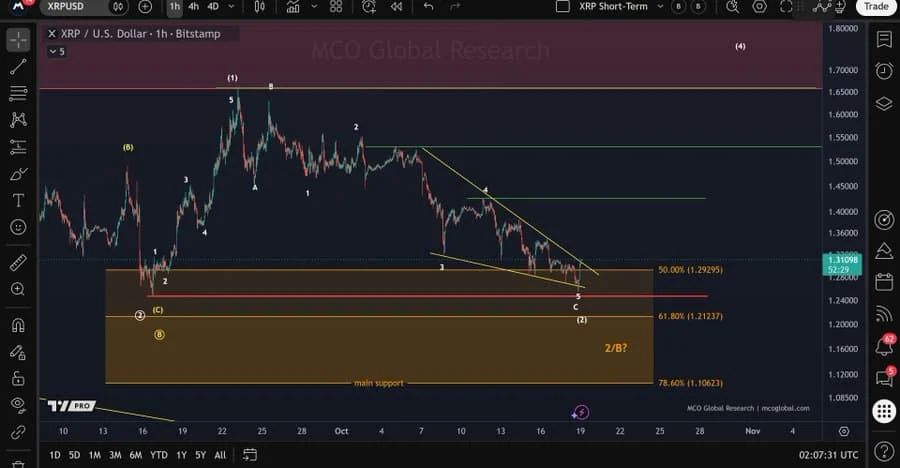
Task: Expand the timeframe interval dropdown
Action: click(x=232, y=6)
